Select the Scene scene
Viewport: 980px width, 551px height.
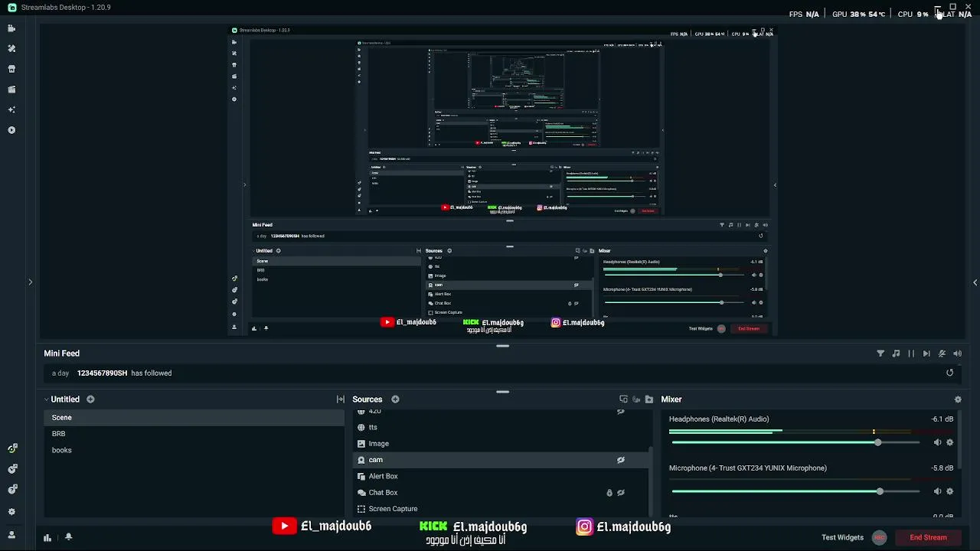(194, 418)
